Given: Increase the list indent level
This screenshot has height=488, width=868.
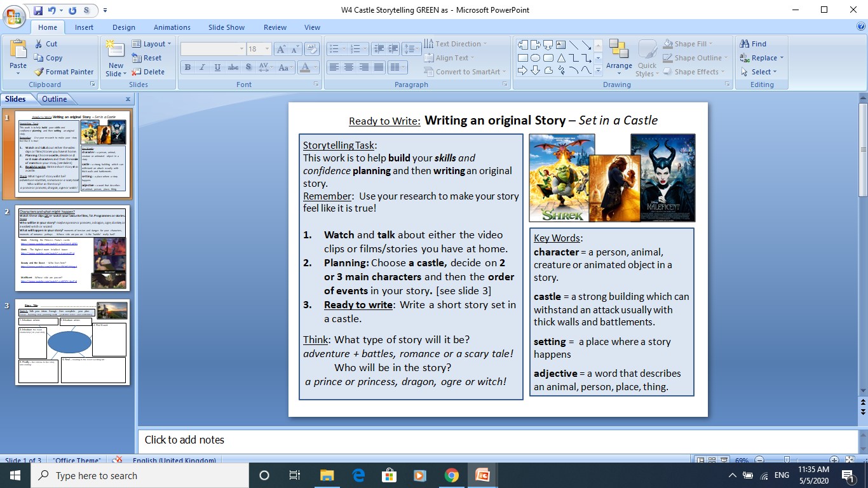Looking at the screenshot, I should (393, 49).
